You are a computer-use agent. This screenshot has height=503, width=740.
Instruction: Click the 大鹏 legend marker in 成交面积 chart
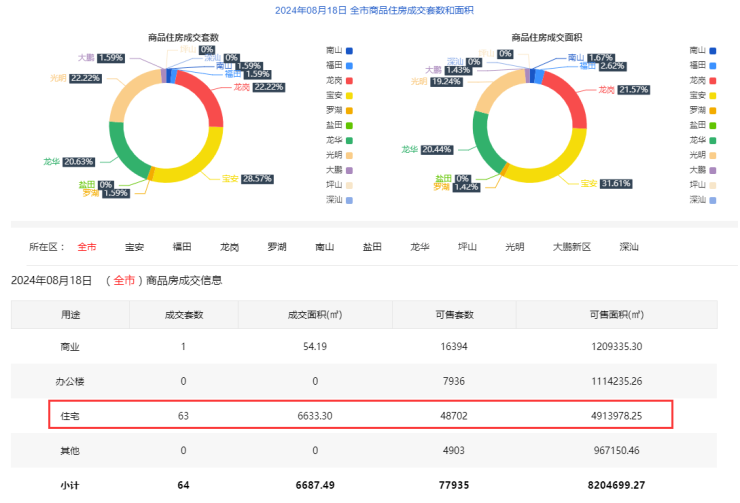[712, 170]
